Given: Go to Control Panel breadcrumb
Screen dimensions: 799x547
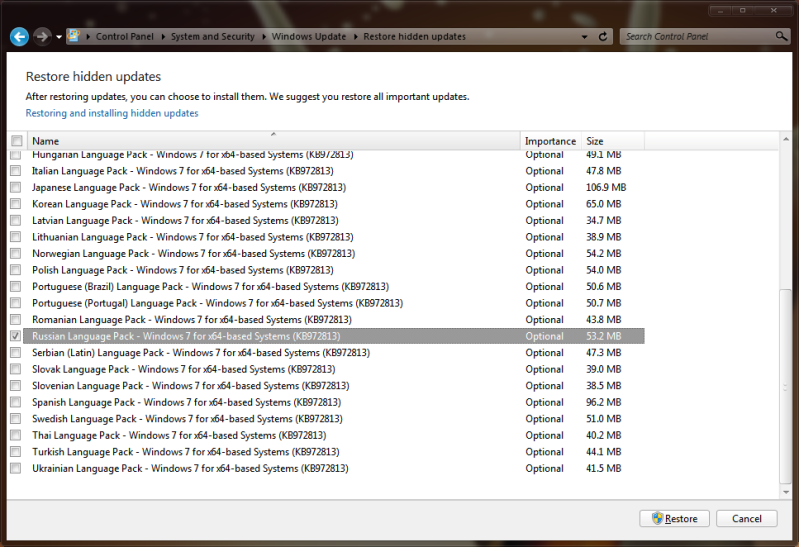Looking at the screenshot, I should tap(124, 36).
